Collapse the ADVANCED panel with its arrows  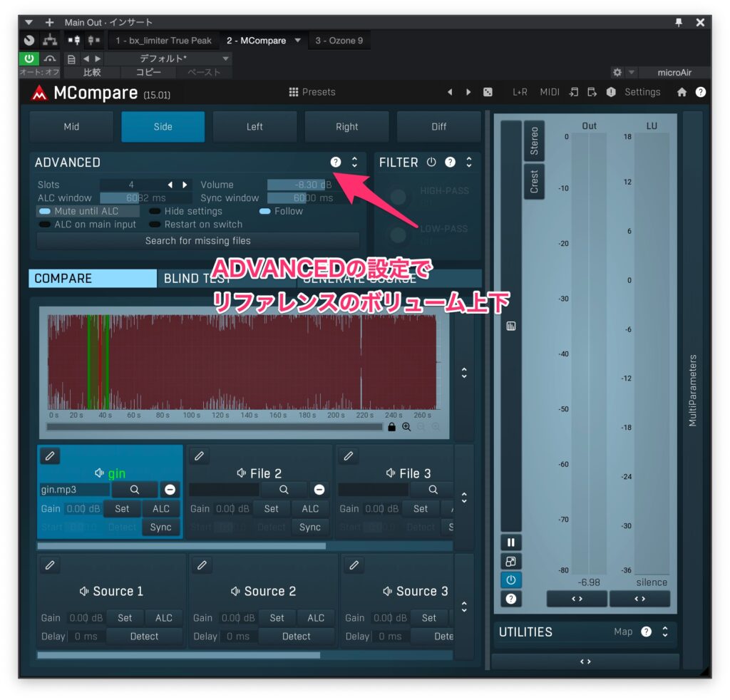354,163
